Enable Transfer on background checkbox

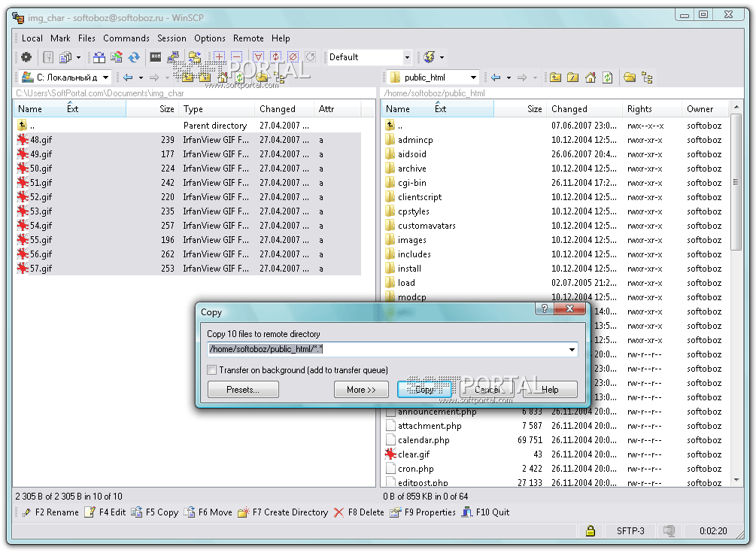211,370
